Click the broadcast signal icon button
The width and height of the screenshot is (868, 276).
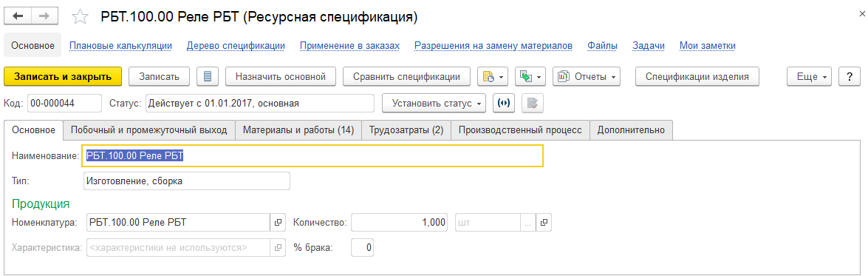[503, 103]
